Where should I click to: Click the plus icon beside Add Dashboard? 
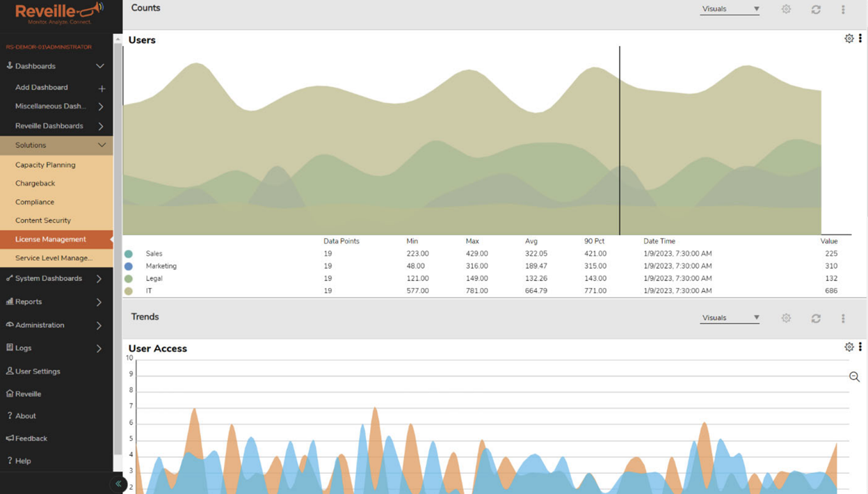point(102,88)
